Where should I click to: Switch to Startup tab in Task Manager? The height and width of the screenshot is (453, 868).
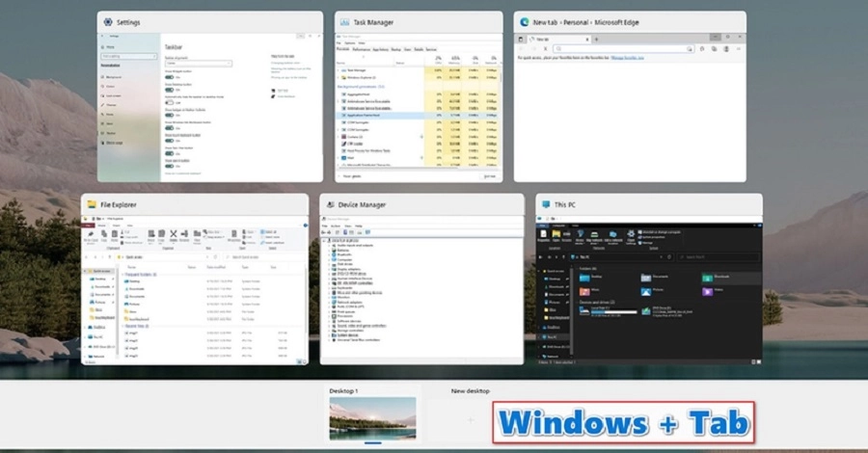pos(395,49)
